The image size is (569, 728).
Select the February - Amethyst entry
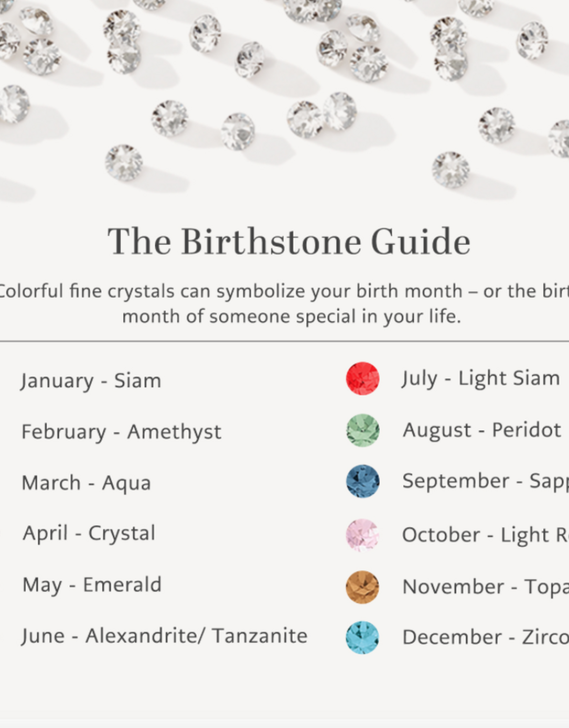point(121,432)
